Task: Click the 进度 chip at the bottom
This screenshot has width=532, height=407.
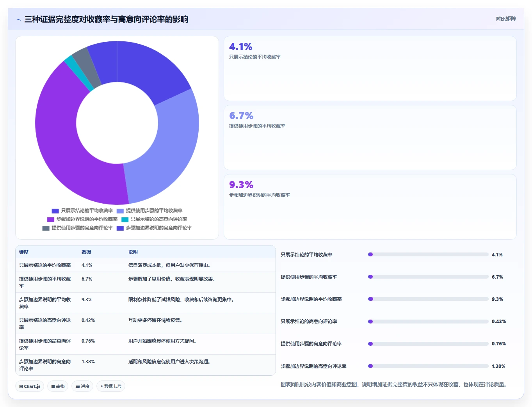Action: 82,386
